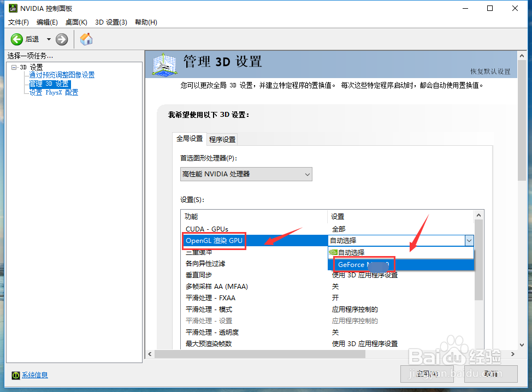Select 管理 3D 设置 in task tree
This screenshot has width=532, height=392.
50,84
